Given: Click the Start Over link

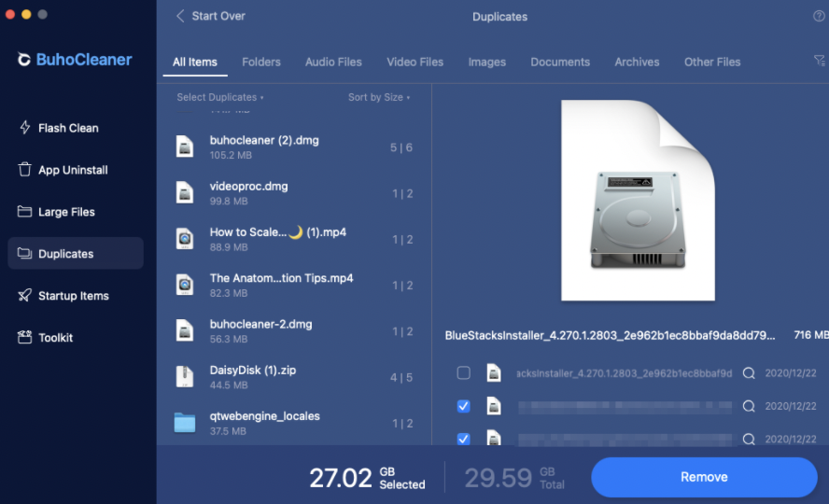Looking at the screenshot, I should (x=218, y=16).
